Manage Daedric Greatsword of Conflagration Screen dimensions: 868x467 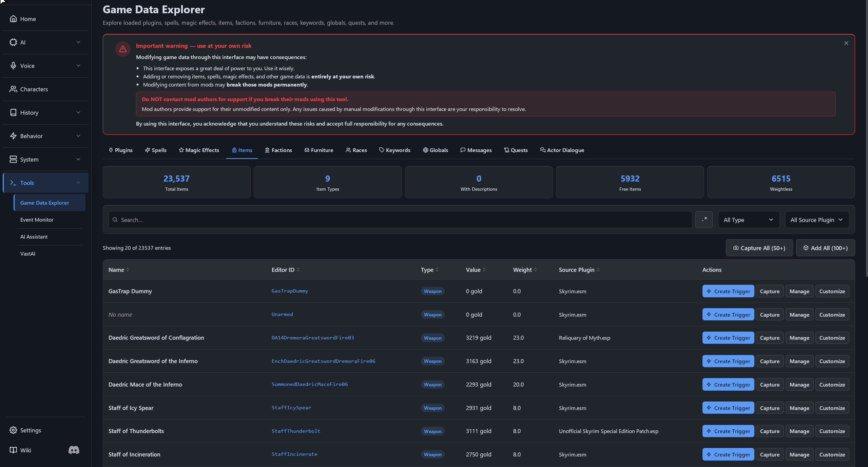click(799, 338)
